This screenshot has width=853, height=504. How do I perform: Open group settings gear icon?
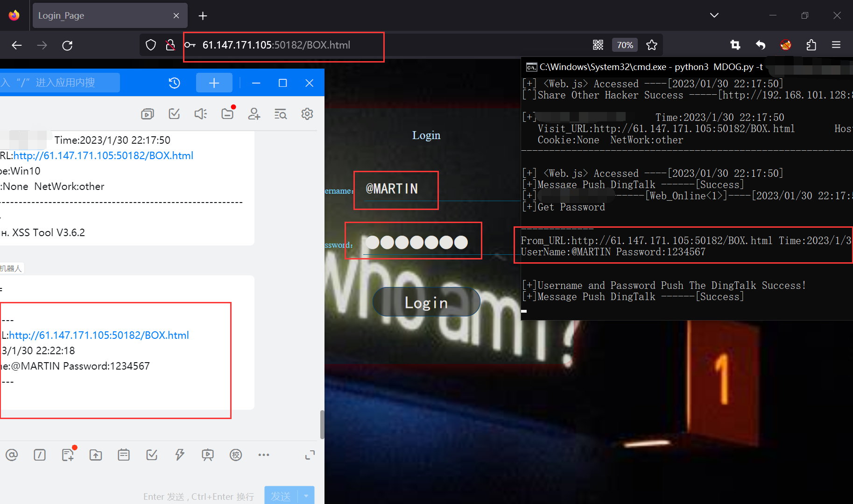tap(307, 114)
